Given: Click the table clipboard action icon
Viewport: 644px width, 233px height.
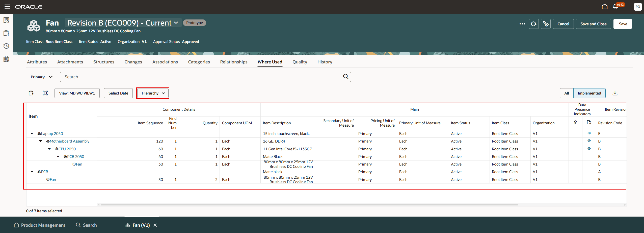Looking at the screenshot, I should click(31, 93).
